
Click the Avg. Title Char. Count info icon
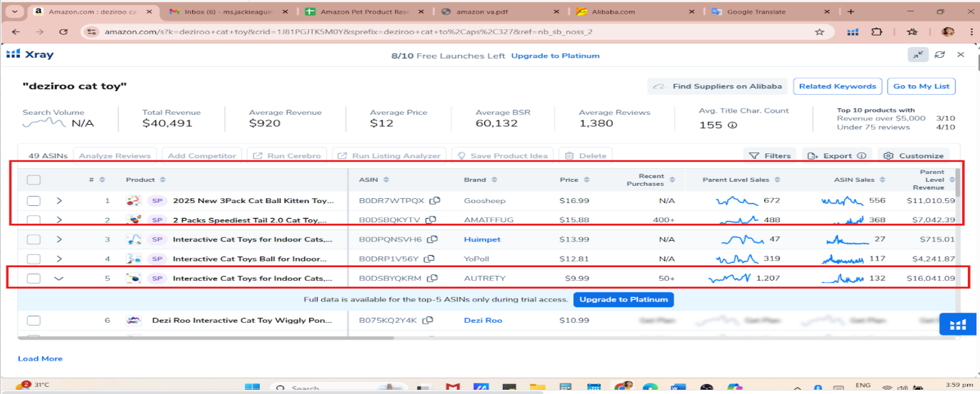click(x=732, y=125)
